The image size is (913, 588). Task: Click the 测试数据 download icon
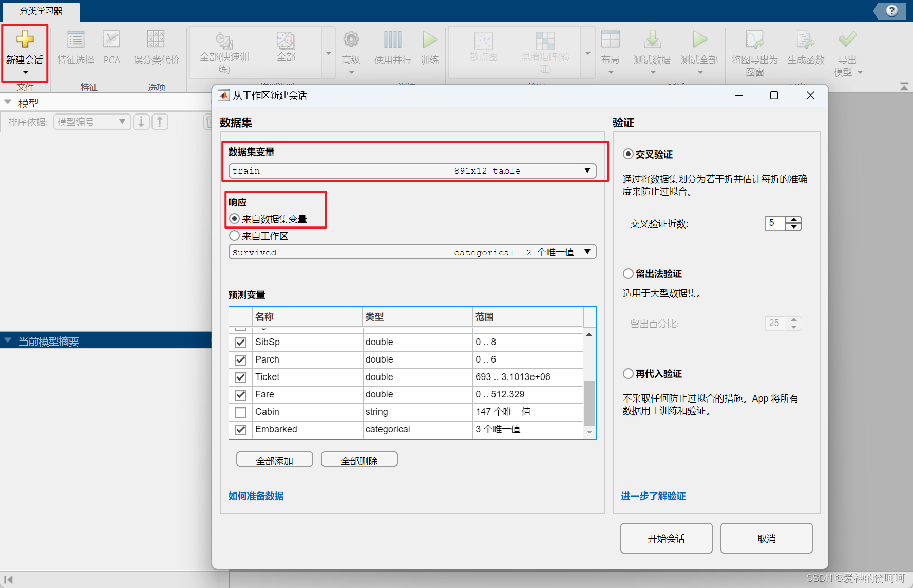[x=652, y=40]
